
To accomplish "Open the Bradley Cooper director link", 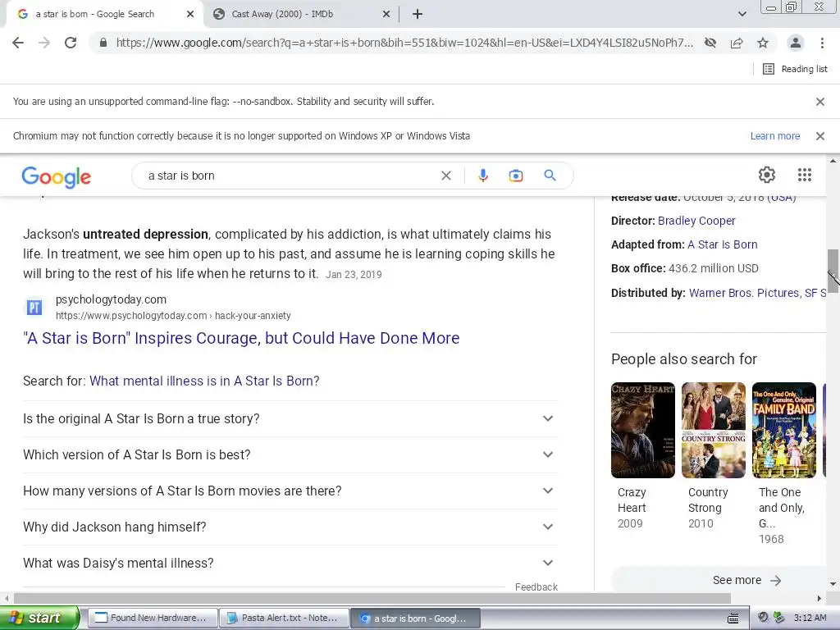I will (x=696, y=221).
